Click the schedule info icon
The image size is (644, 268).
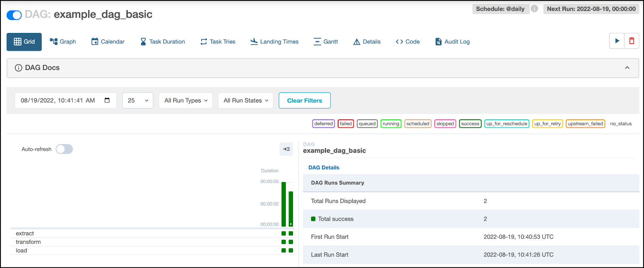tap(534, 8)
